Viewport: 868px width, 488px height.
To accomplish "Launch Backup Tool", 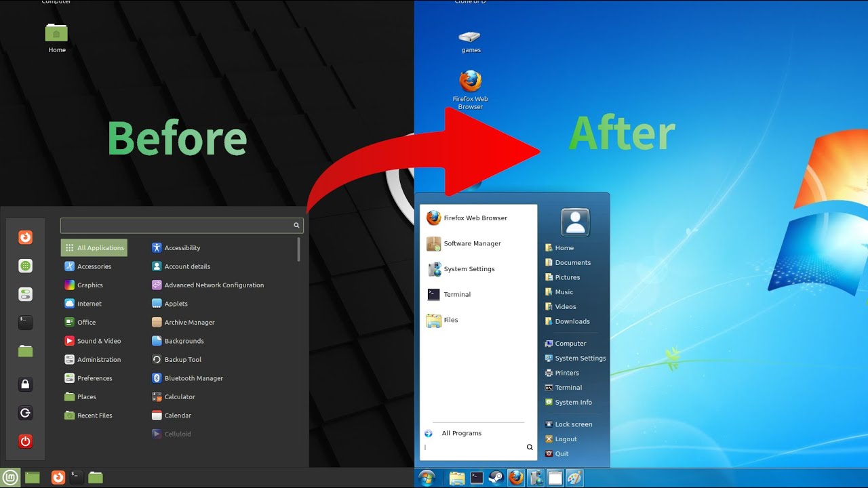I will pyautogui.click(x=176, y=359).
